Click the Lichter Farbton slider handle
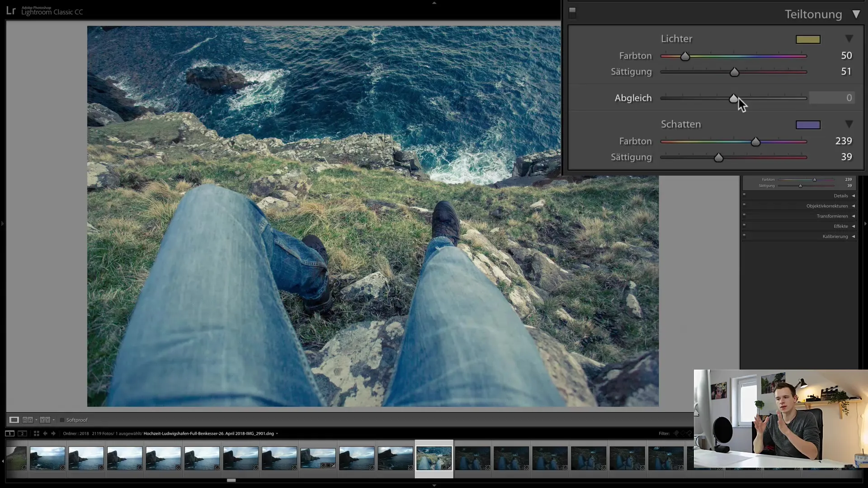 [685, 56]
